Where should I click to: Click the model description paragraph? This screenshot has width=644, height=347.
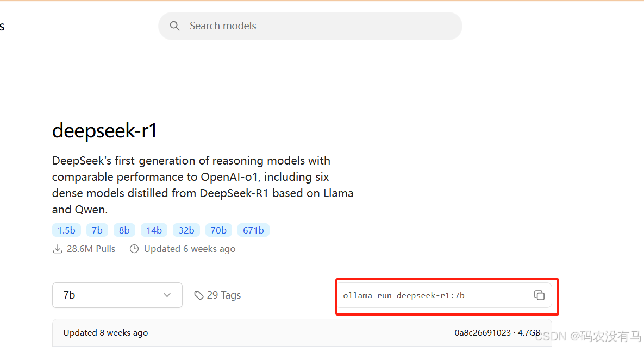(203, 185)
